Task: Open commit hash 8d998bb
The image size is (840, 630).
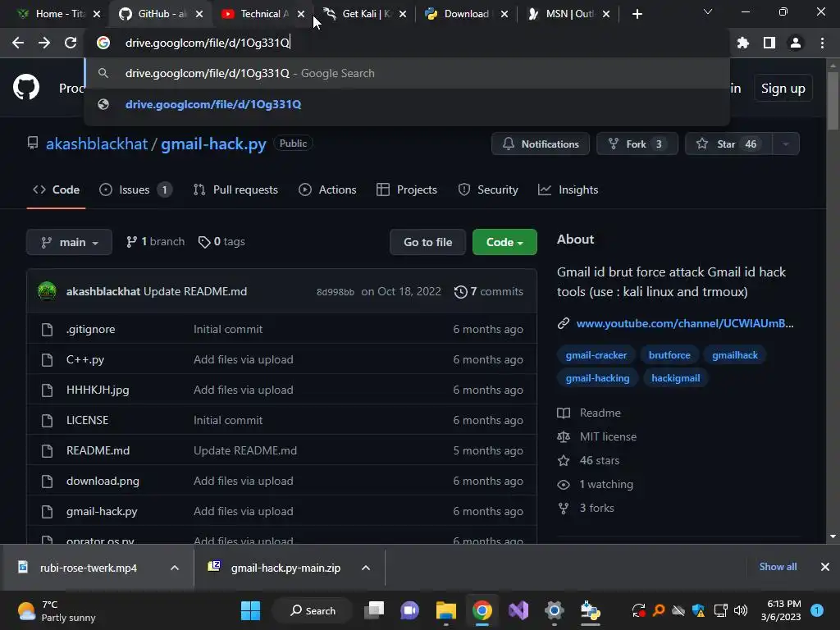Action: click(336, 292)
